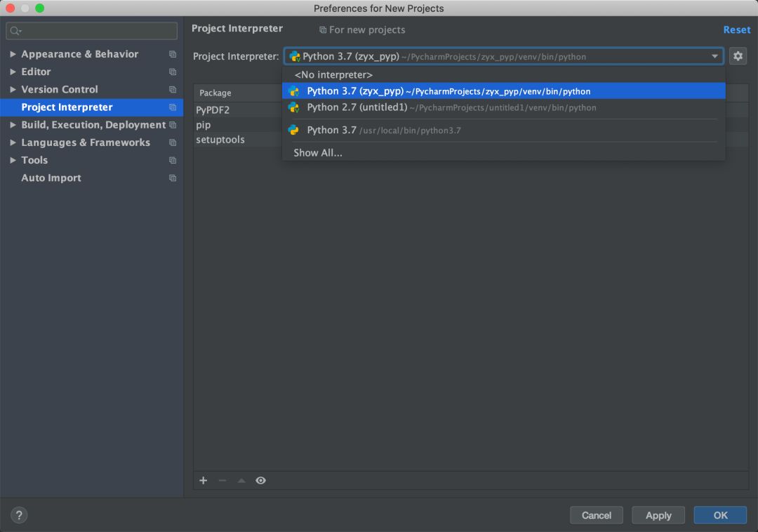Click the search magnifier icon
758x532 pixels.
pyautogui.click(x=15, y=31)
